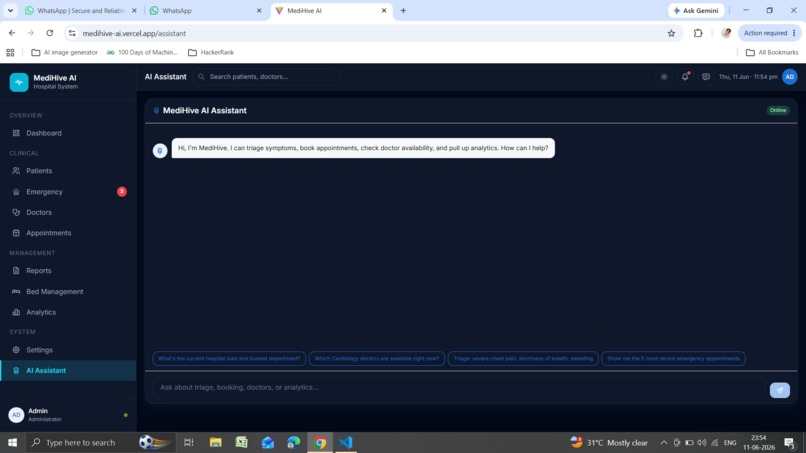Click the blue AD profile avatar in header
This screenshot has width=806, height=453.
pos(790,77)
